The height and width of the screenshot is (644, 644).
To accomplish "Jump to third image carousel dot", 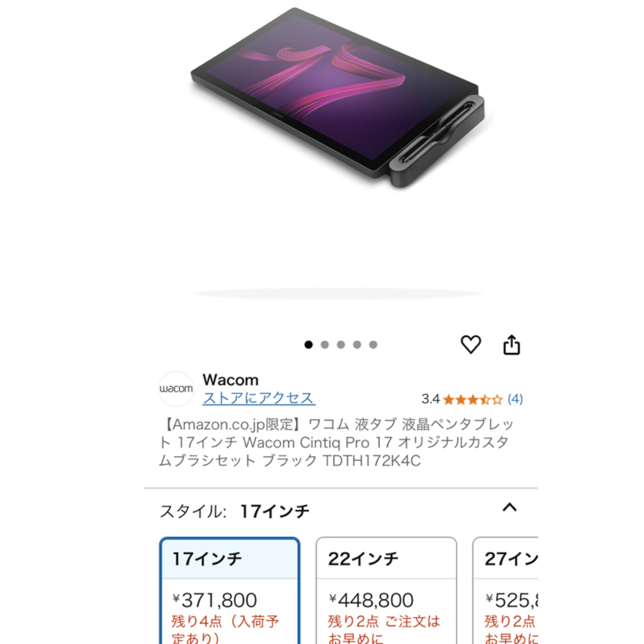I will 341,345.
